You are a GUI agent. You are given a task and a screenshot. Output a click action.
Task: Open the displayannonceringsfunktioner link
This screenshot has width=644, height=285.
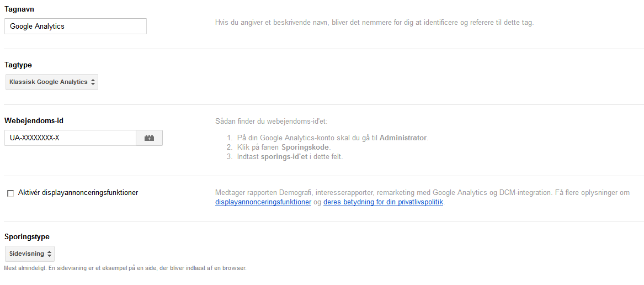pyautogui.click(x=263, y=202)
